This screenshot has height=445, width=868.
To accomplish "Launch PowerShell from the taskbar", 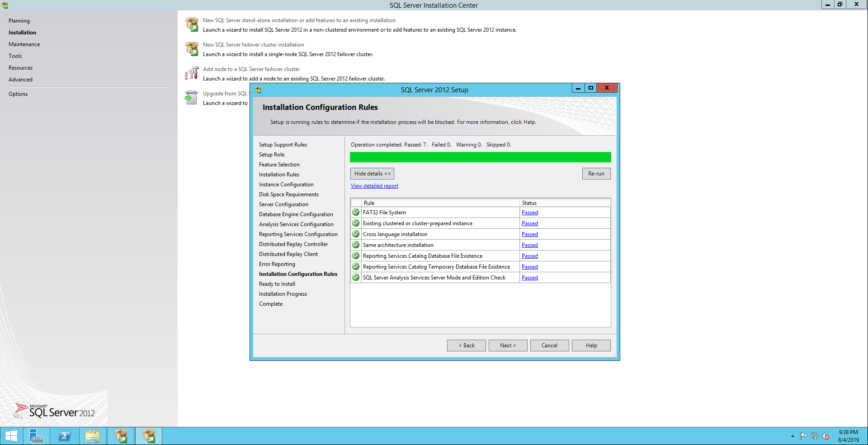I will pyautogui.click(x=65, y=436).
